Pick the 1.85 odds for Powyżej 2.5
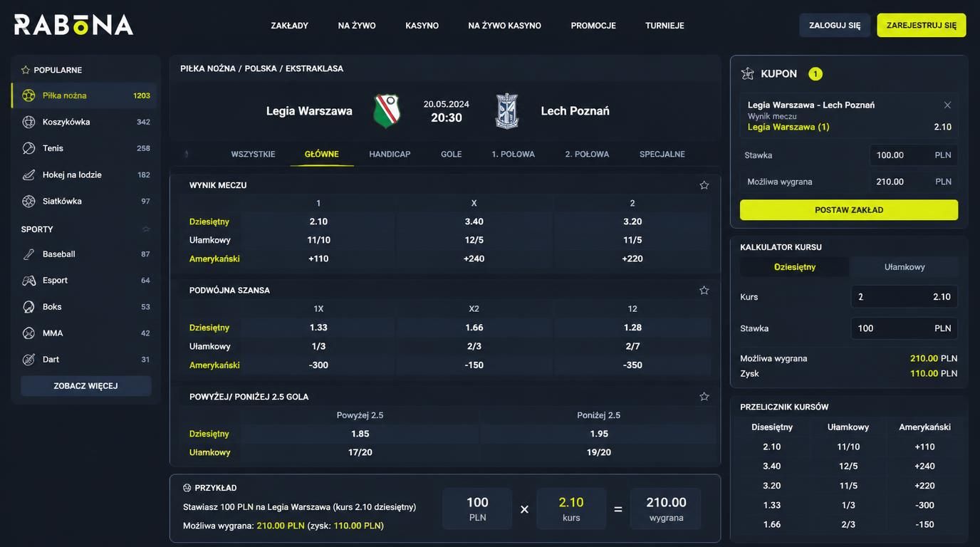Image resolution: width=980 pixels, height=547 pixels. pos(360,434)
